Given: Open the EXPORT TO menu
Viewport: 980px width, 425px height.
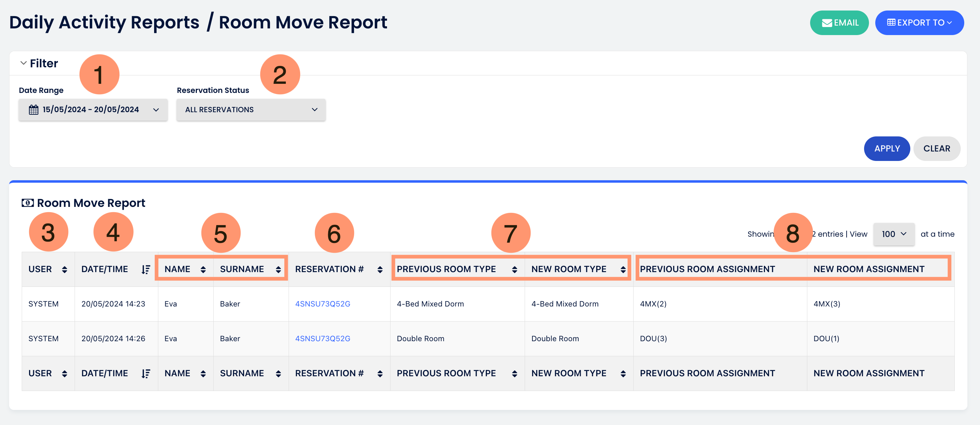Looking at the screenshot, I should coord(919,23).
